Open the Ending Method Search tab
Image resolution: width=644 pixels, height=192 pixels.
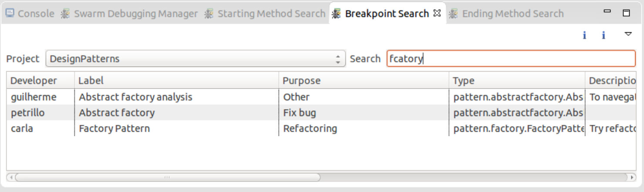pyautogui.click(x=506, y=14)
